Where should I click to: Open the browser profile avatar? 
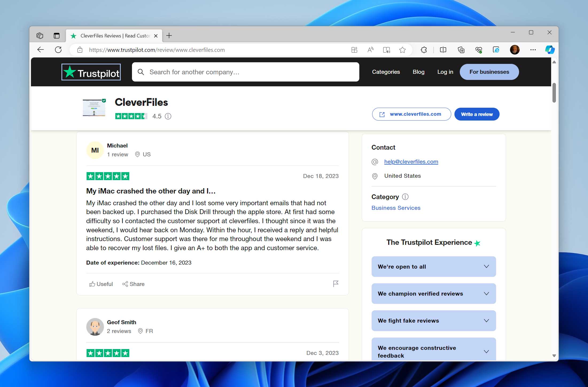[x=515, y=50]
